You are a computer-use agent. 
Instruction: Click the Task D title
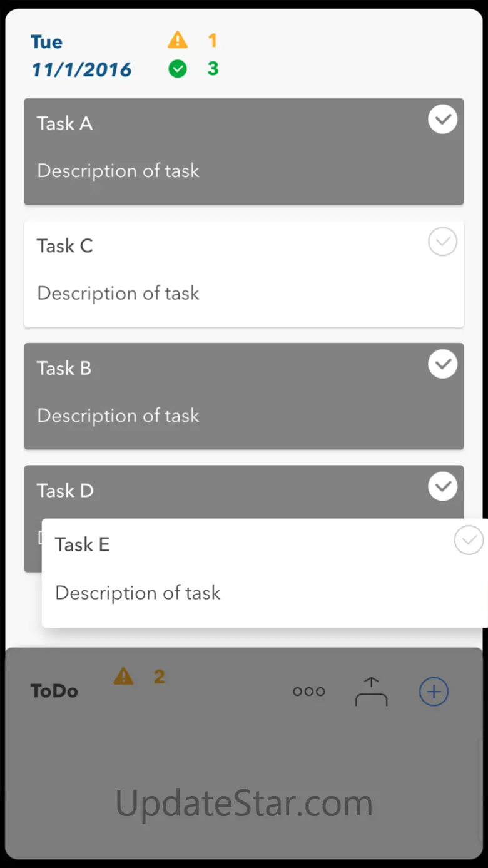click(x=65, y=491)
